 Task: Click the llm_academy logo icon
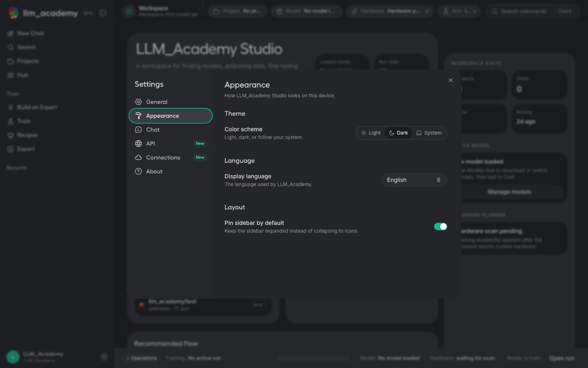14,13
